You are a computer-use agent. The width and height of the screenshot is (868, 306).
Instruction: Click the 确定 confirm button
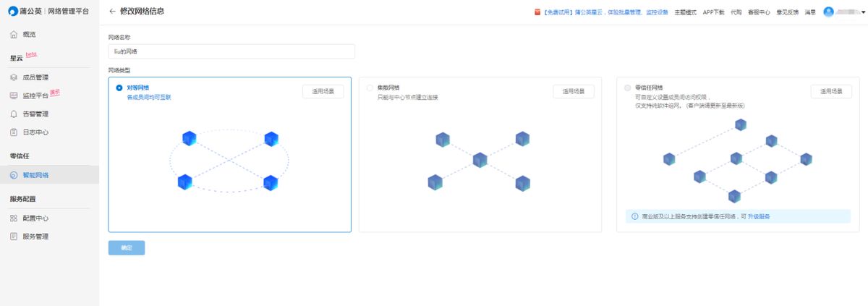tap(127, 248)
